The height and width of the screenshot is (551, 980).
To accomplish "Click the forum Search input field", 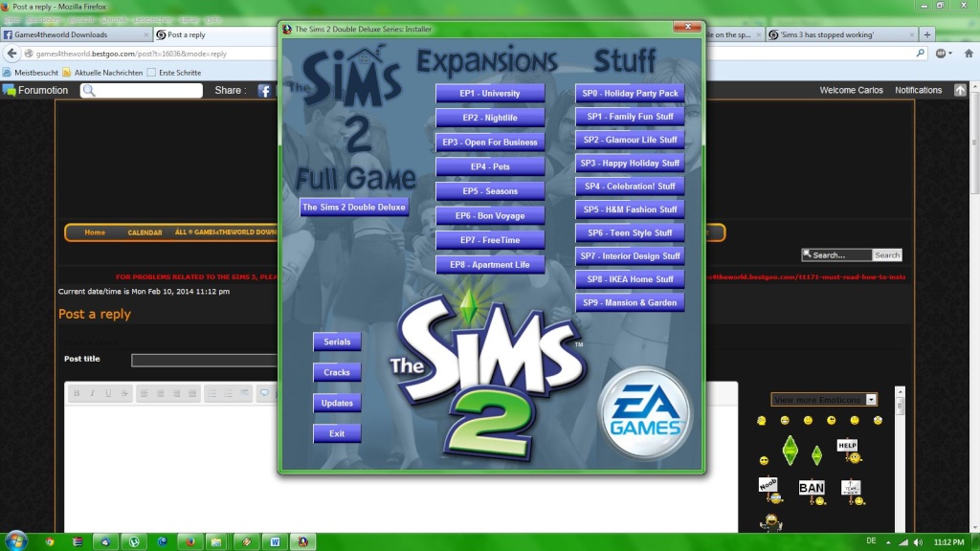I will point(836,254).
